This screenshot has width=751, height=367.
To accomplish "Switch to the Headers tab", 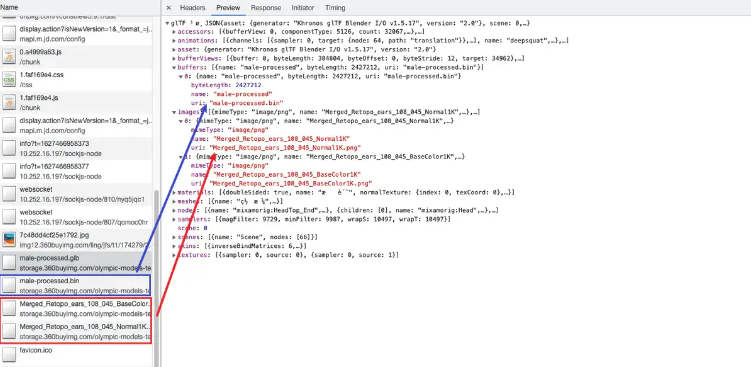I will (193, 8).
